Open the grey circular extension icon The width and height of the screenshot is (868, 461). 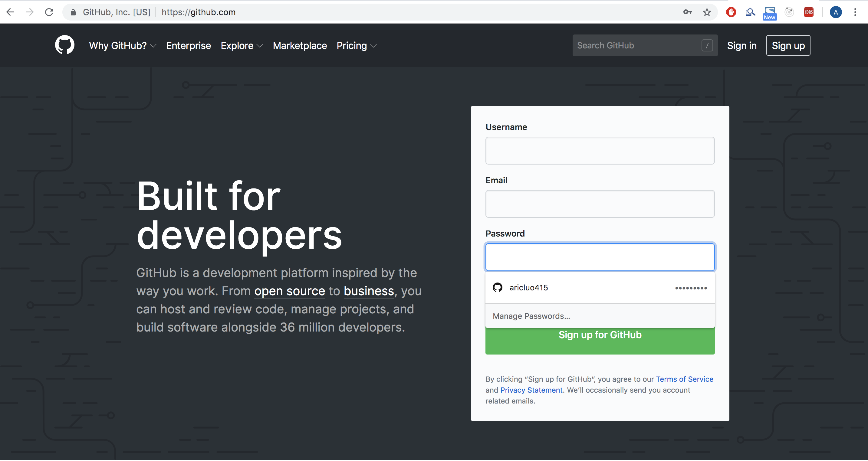(789, 12)
